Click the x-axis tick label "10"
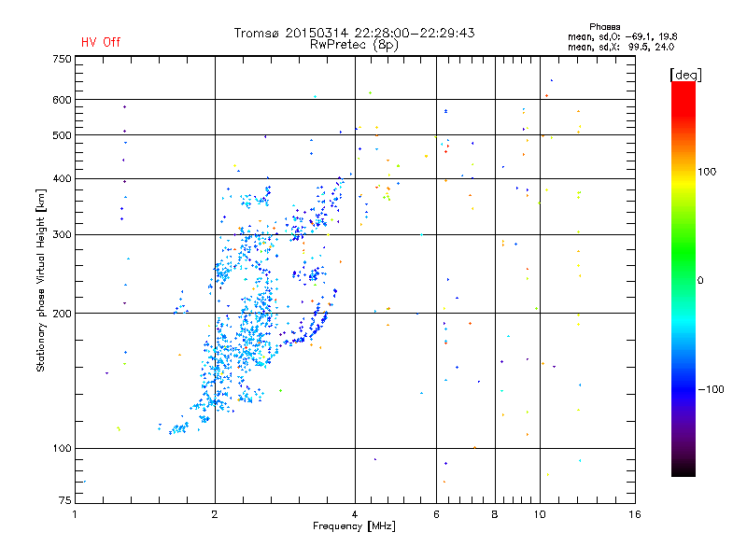Screen dimensions: 747x560 pyautogui.click(x=540, y=514)
